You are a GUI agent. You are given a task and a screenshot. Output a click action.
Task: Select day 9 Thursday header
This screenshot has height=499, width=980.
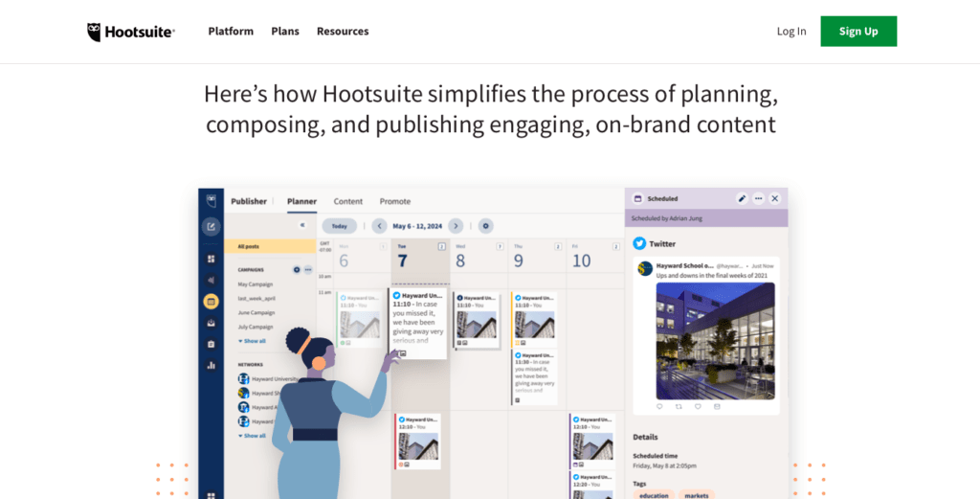[x=537, y=257]
